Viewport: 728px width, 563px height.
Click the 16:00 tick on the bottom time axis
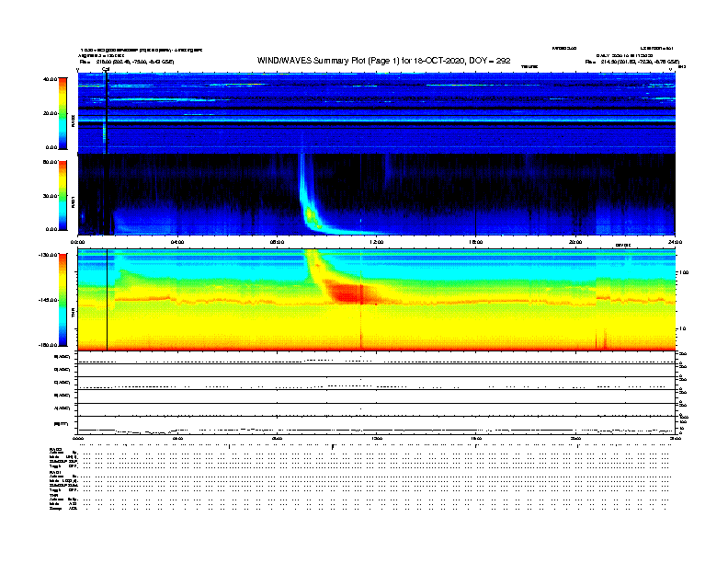pos(476,438)
